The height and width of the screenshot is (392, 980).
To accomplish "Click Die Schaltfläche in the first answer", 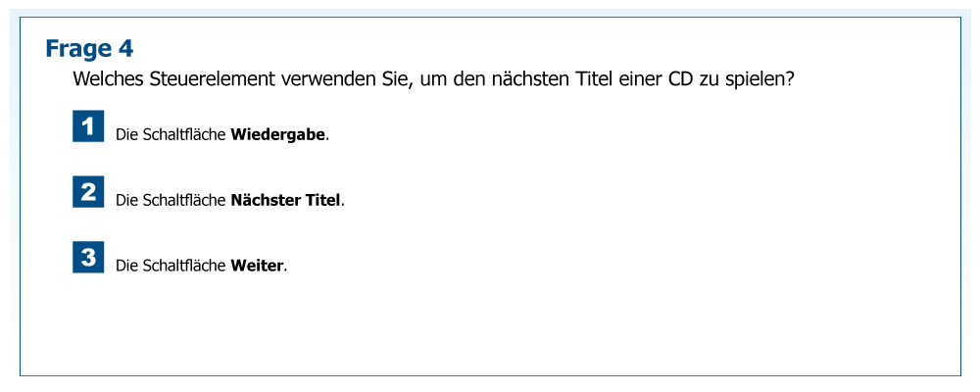I will point(171,134).
